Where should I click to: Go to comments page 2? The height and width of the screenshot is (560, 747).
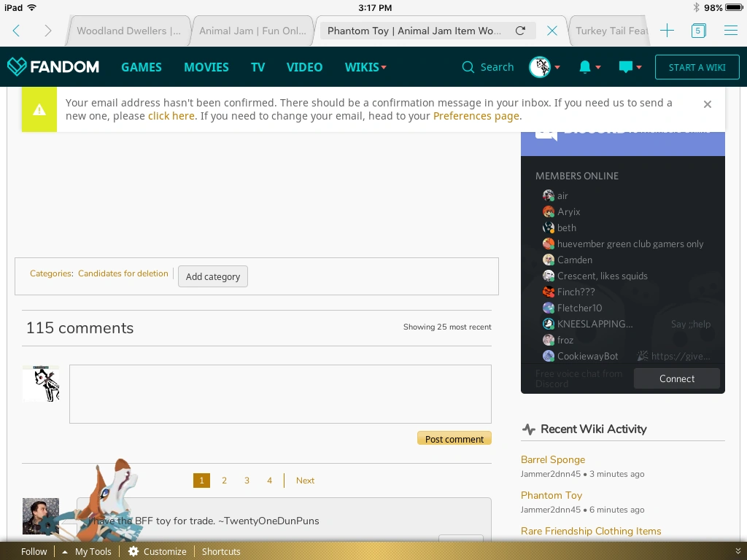[224, 481]
